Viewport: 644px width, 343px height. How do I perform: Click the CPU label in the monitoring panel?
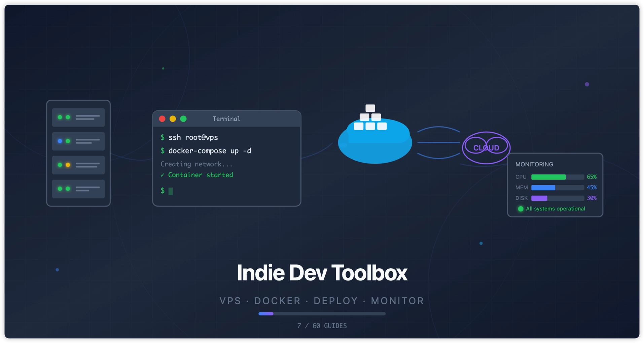tap(521, 177)
